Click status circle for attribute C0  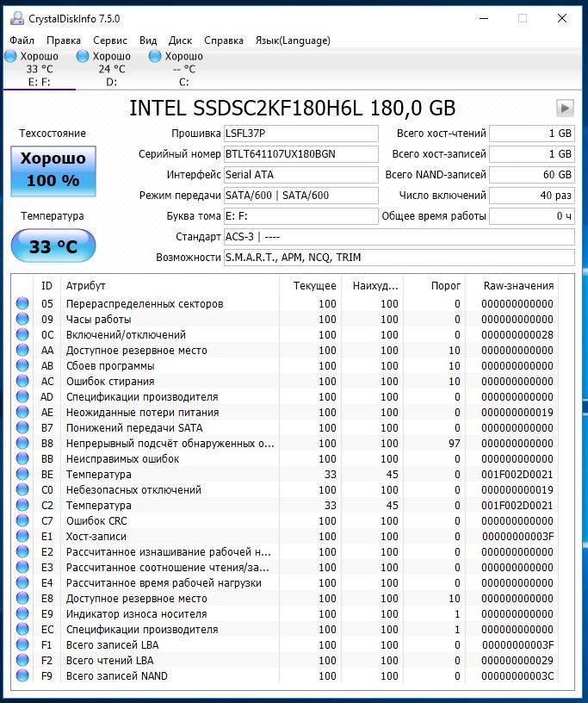22,489
